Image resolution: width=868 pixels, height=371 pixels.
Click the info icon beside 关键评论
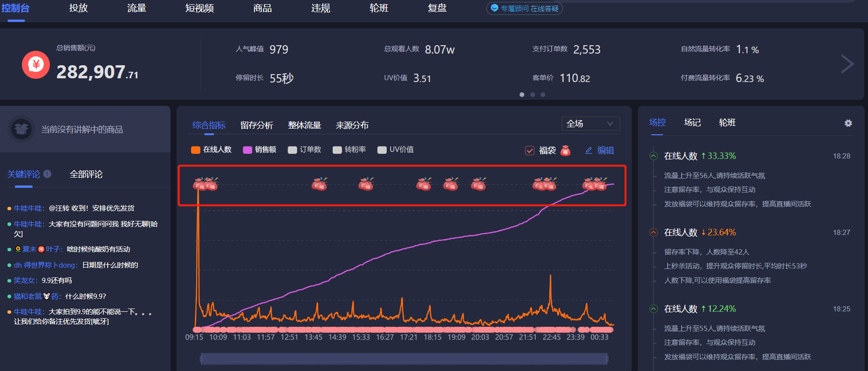click(x=48, y=174)
